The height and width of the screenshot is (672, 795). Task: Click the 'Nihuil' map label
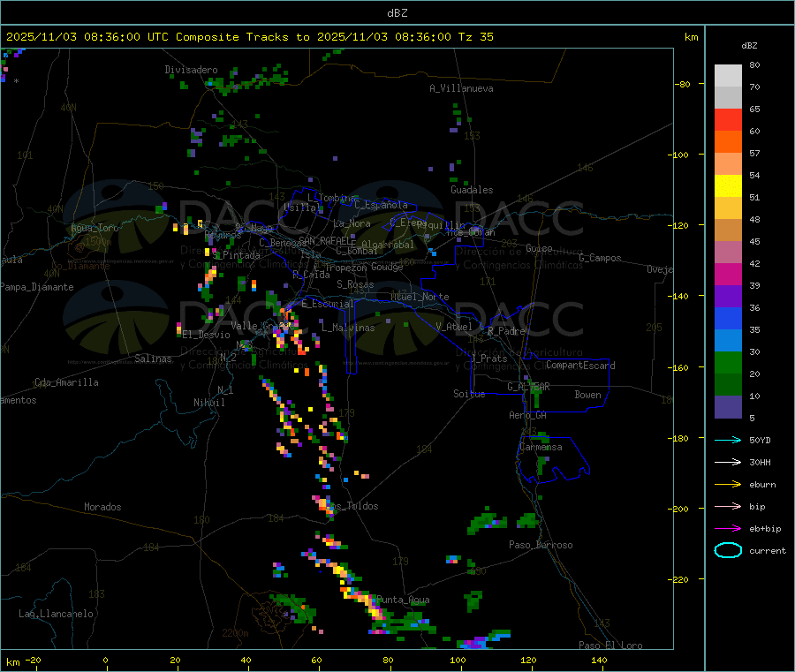click(x=209, y=403)
